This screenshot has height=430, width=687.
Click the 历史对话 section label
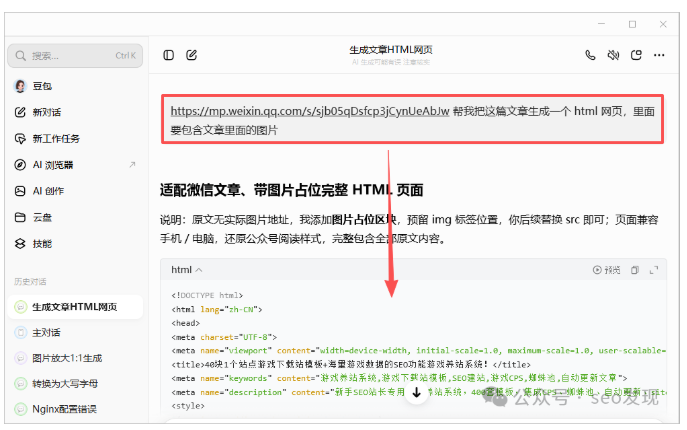[30, 282]
